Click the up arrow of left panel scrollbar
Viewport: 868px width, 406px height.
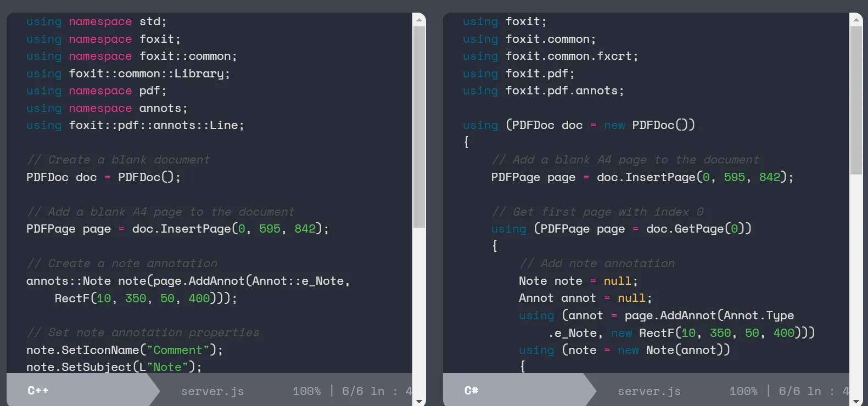click(419, 20)
